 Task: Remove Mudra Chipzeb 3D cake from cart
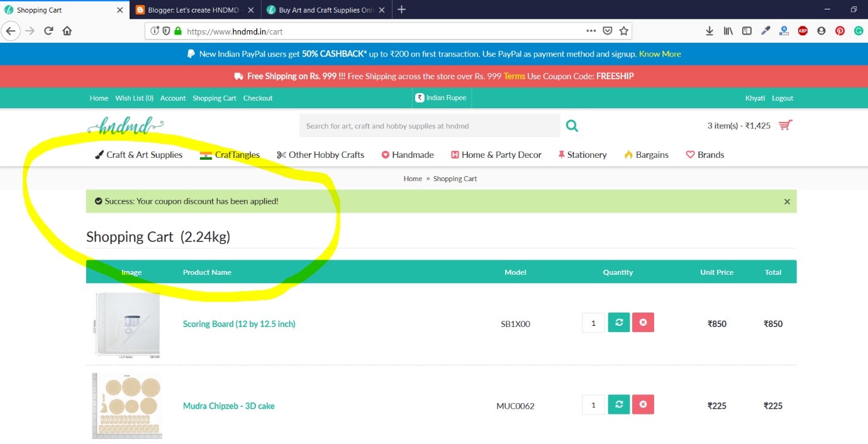[643, 404]
